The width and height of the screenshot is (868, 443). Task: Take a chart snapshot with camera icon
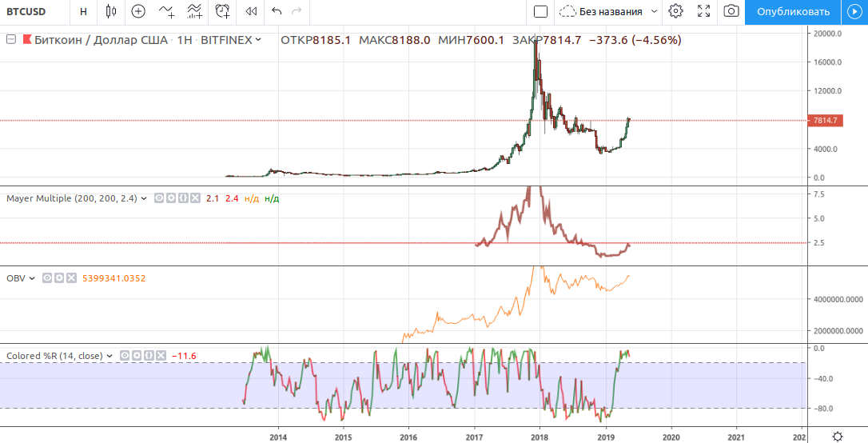(731, 11)
